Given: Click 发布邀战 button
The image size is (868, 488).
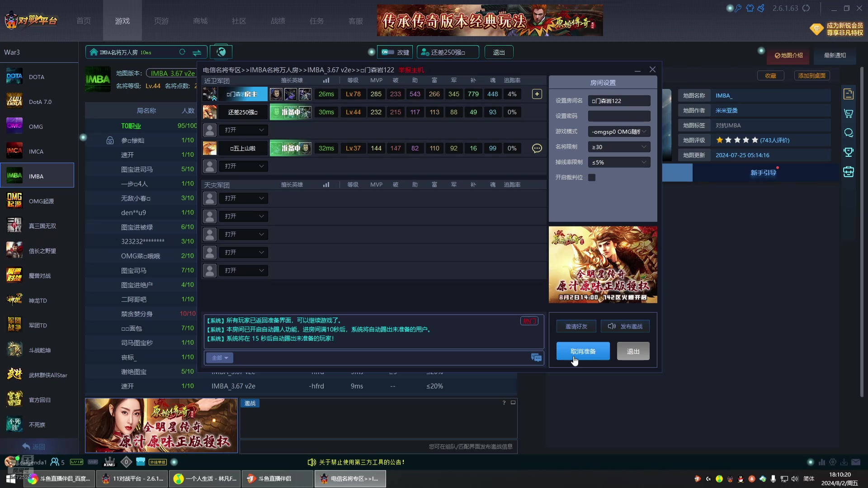Looking at the screenshot, I should 625,326.
